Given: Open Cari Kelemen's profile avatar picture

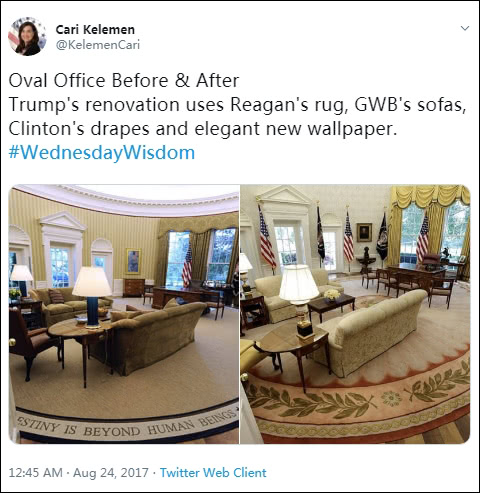Looking at the screenshot, I should 27,36.
